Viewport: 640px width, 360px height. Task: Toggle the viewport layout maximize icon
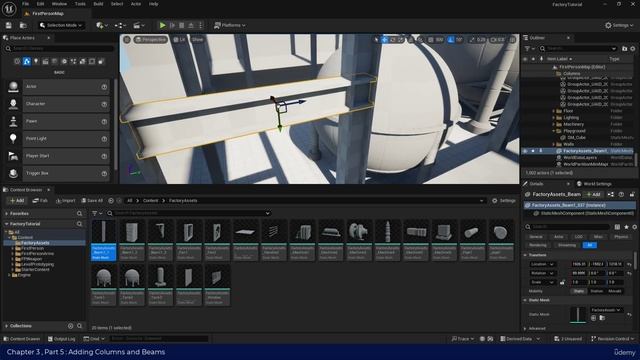[512, 40]
